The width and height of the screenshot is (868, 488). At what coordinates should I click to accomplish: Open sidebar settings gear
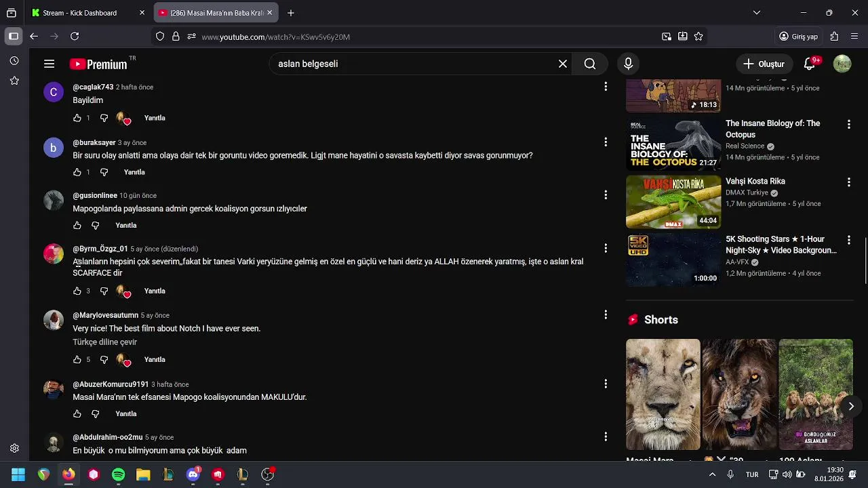pos(14,449)
